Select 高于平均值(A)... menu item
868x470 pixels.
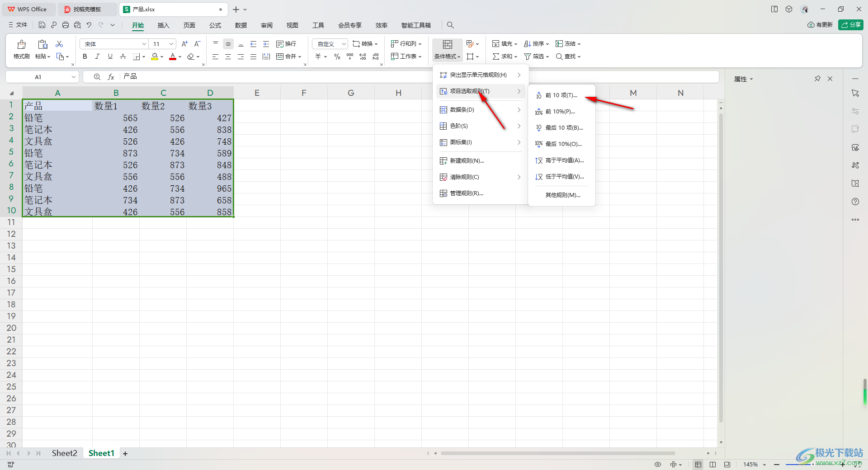(561, 160)
